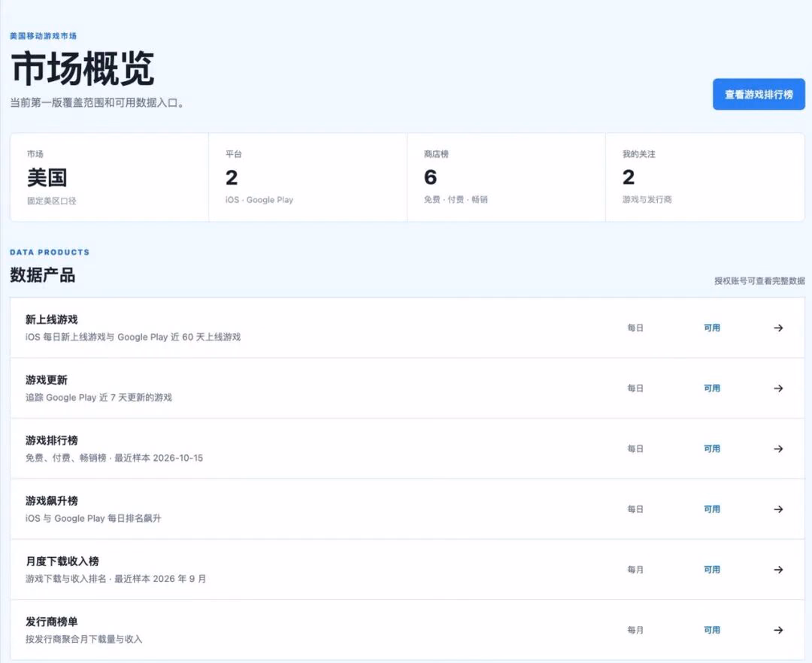Viewport: 812px width, 663px height.
Task: Open arrow icon for 新上线游戏 row
Action: (778, 328)
